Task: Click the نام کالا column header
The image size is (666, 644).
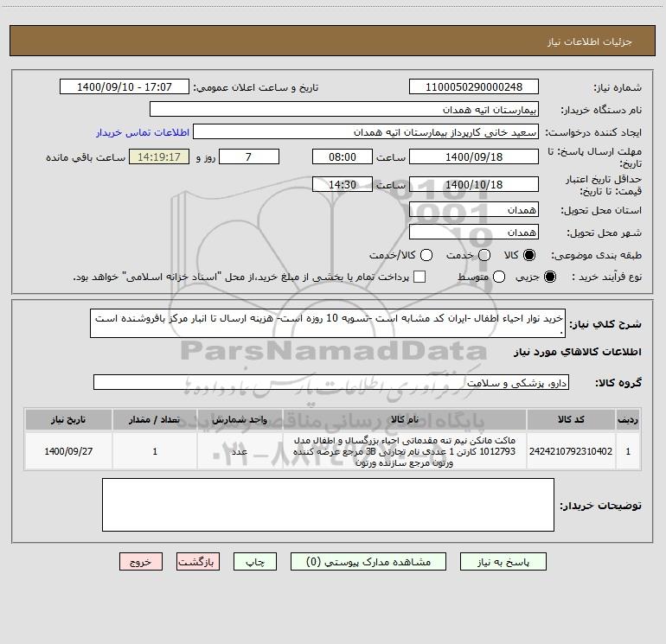Action: pyautogui.click(x=405, y=419)
